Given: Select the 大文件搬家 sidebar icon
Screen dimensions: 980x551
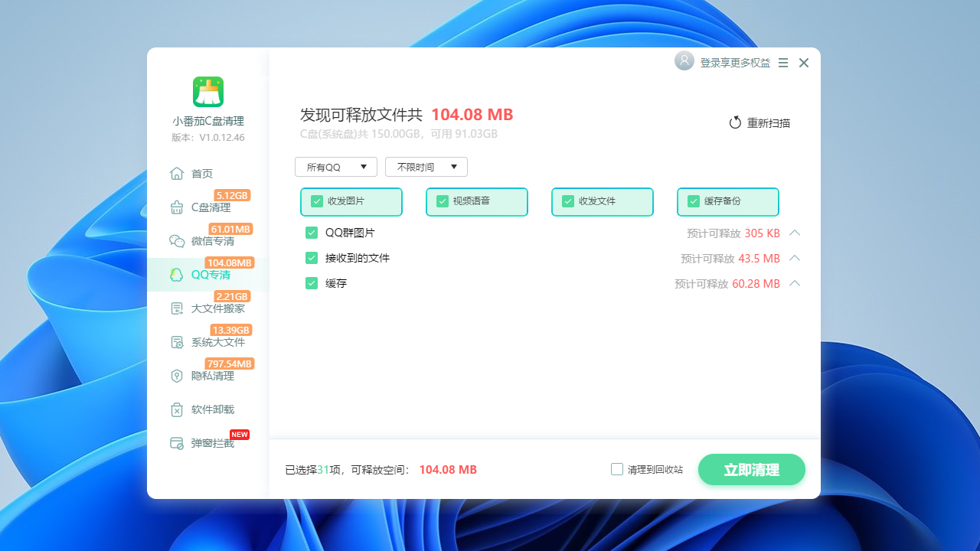Looking at the screenshot, I should 176,308.
